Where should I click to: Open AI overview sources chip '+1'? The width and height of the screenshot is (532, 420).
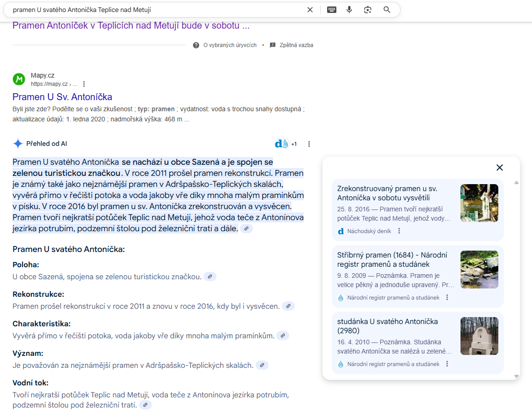click(285, 144)
